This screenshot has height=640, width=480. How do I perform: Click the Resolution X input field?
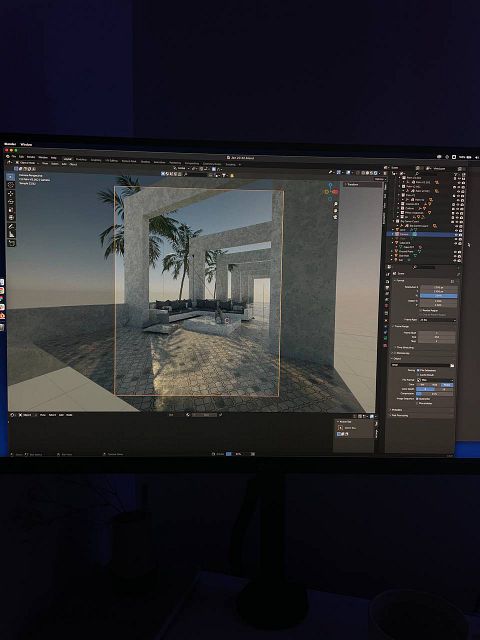pyautogui.click(x=438, y=288)
